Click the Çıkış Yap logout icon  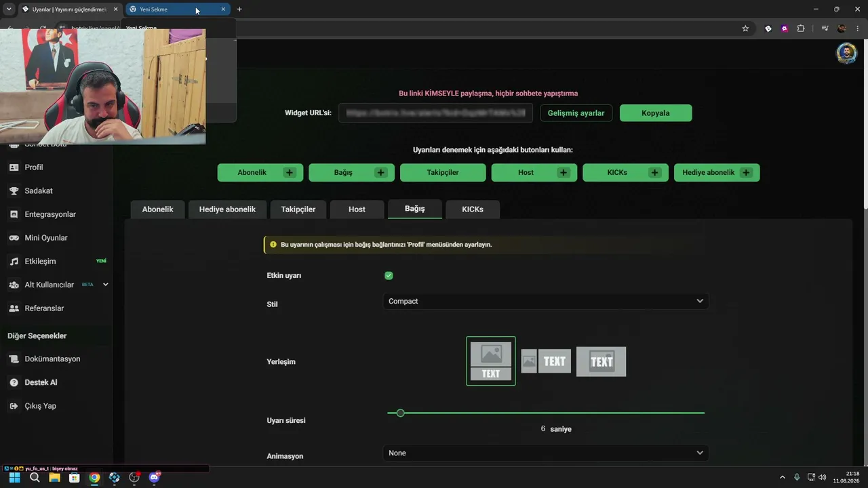point(14,406)
